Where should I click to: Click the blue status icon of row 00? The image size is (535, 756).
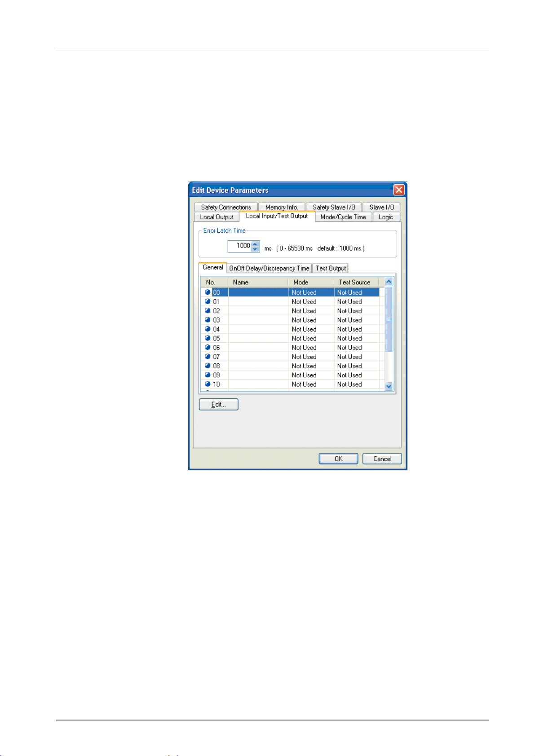click(208, 292)
